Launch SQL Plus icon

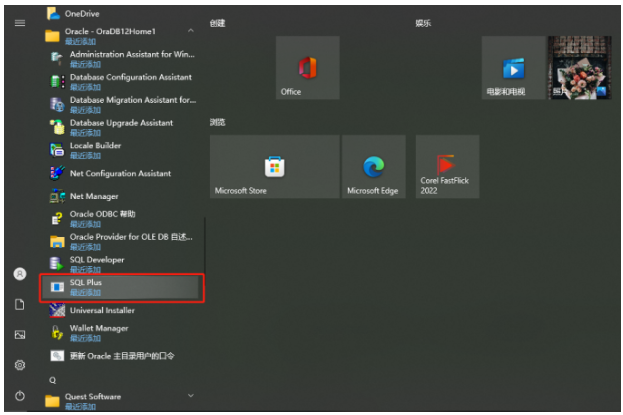tap(57, 287)
